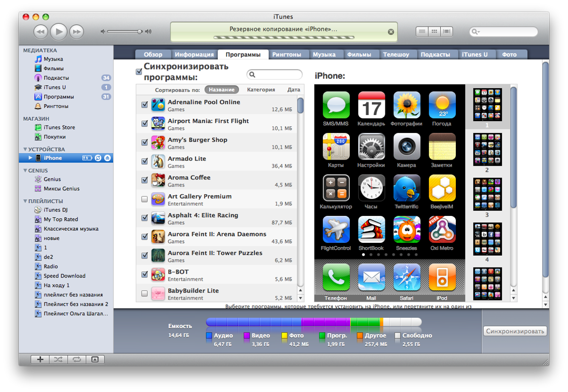
Task: Open the Рингтоны tab
Action: [x=286, y=54]
